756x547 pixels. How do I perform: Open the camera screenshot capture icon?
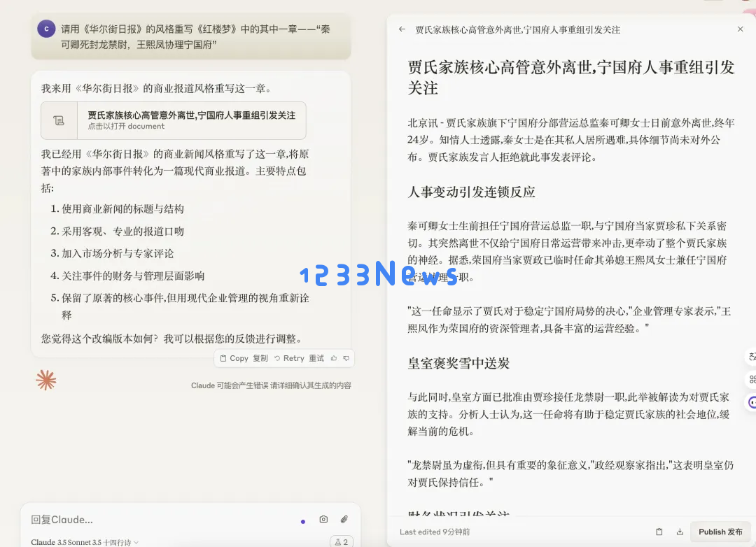[323, 519]
